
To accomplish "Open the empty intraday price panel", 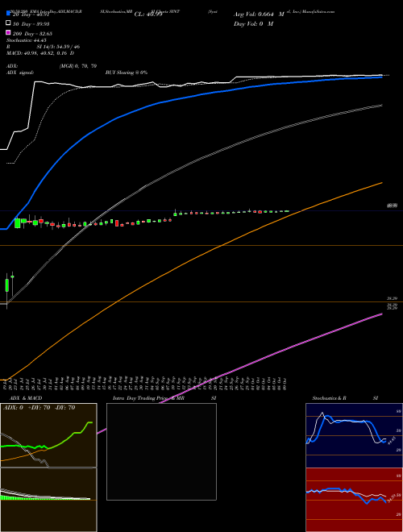I will pyautogui.click(x=161, y=451).
